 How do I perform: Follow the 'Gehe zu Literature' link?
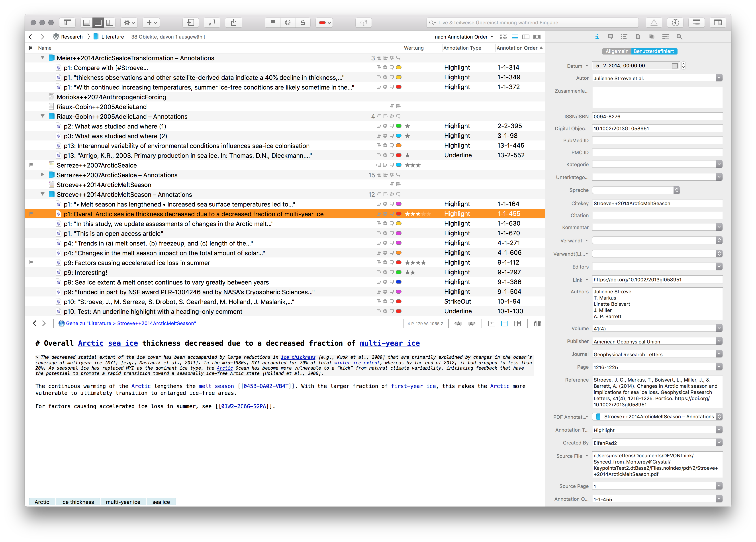(x=131, y=323)
